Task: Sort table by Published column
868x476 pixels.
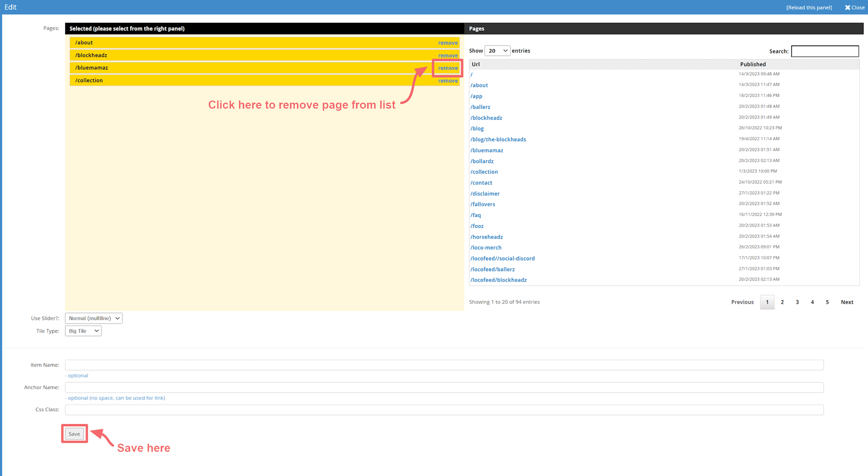Action: pyautogui.click(x=798, y=64)
